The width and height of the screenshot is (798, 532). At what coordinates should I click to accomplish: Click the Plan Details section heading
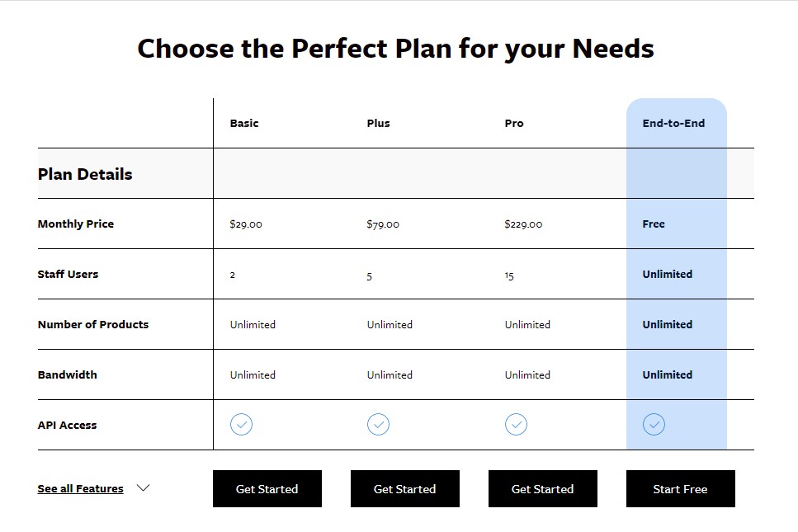click(x=85, y=175)
